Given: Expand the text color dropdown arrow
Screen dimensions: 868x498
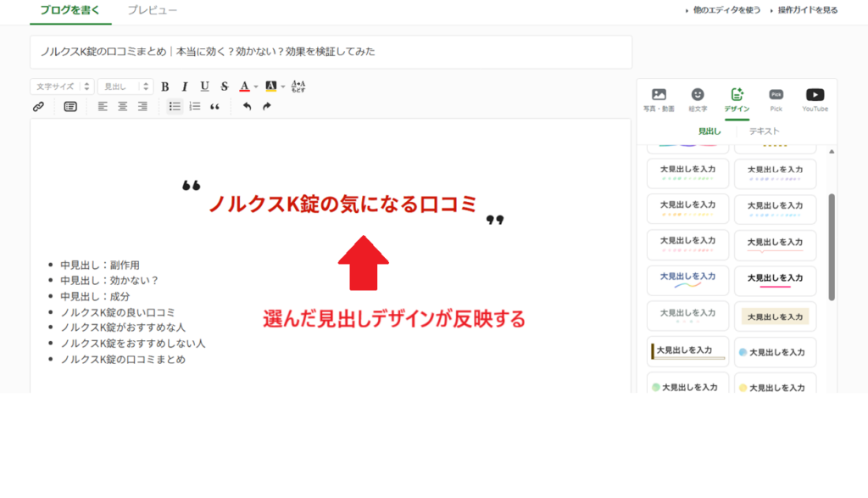Looking at the screenshot, I should (x=256, y=87).
